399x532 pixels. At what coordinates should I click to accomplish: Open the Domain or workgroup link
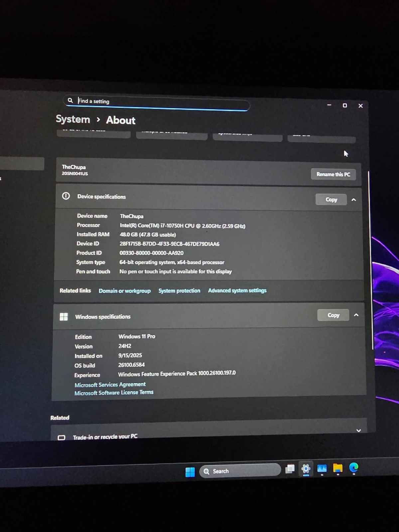point(125,291)
